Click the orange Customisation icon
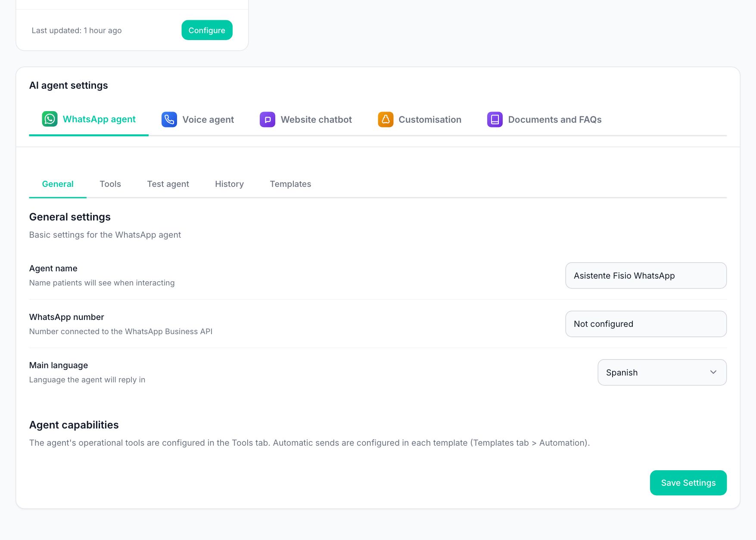 (386, 119)
